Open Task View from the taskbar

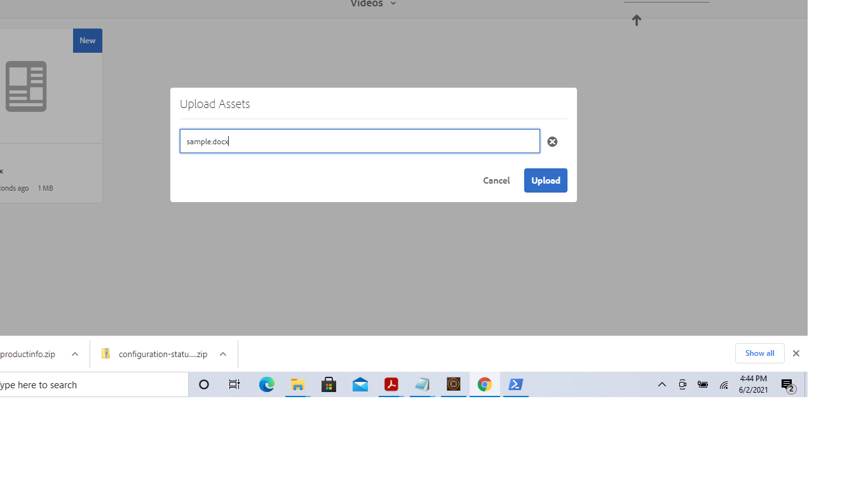click(234, 384)
